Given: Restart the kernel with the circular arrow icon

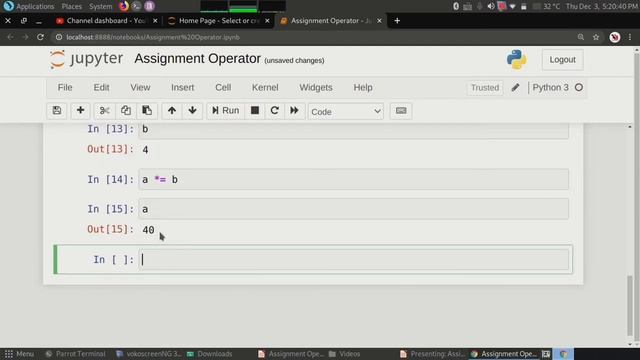Looking at the screenshot, I should tap(275, 111).
